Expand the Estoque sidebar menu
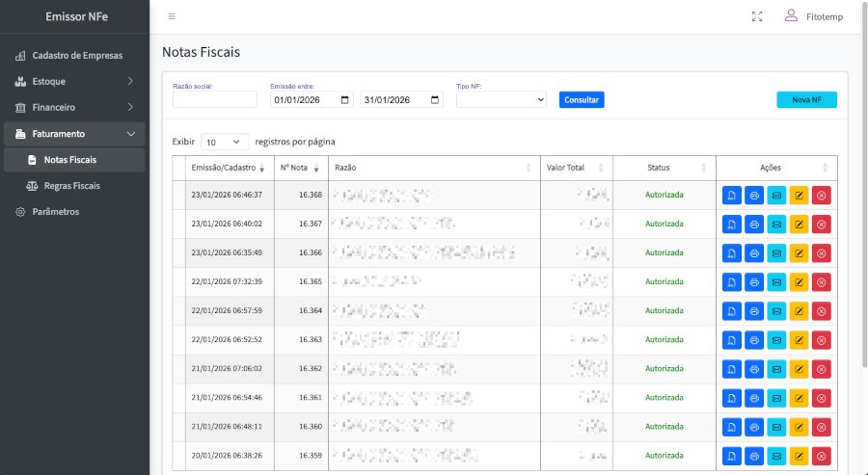This screenshot has width=868, height=475. click(74, 81)
